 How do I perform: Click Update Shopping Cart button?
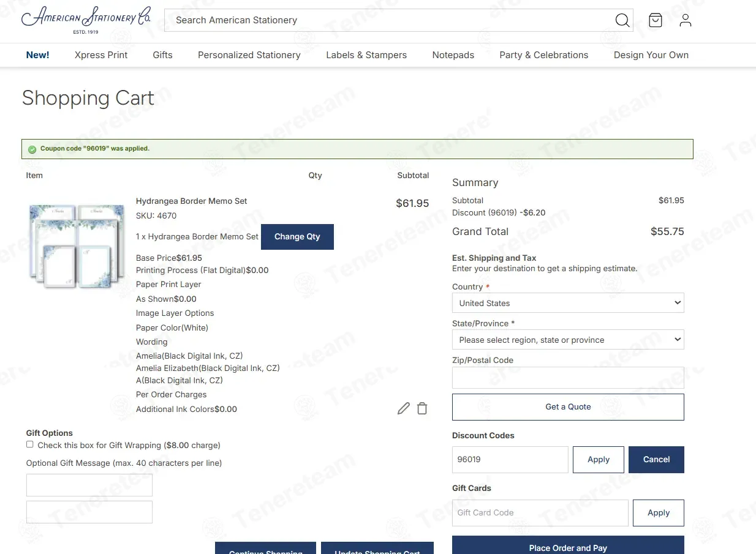click(377, 548)
